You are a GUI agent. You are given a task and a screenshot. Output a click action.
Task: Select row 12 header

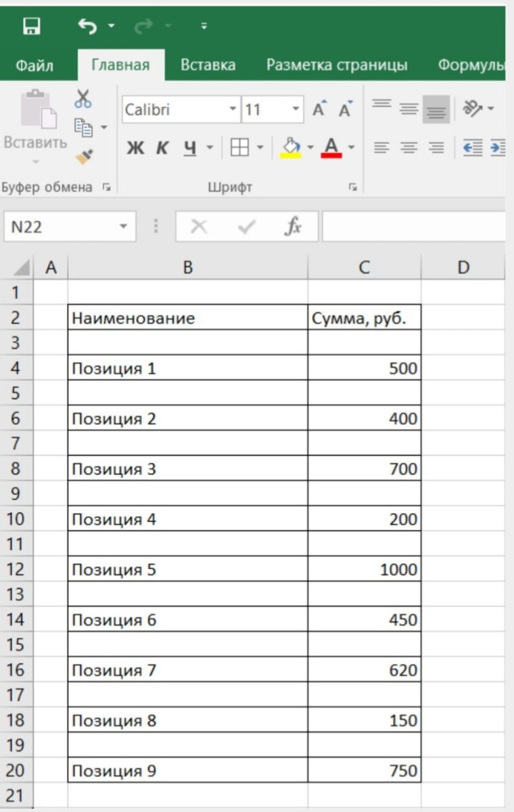pos(17,570)
